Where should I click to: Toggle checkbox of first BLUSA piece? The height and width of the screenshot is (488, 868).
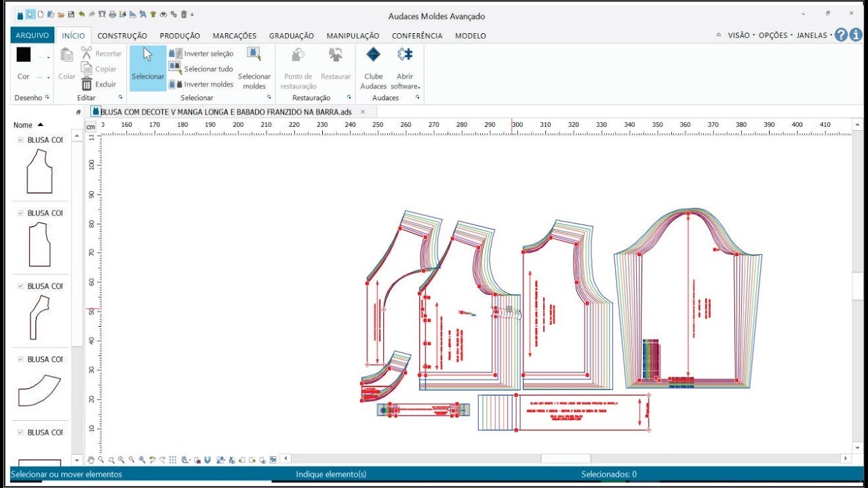click(20, 140)
